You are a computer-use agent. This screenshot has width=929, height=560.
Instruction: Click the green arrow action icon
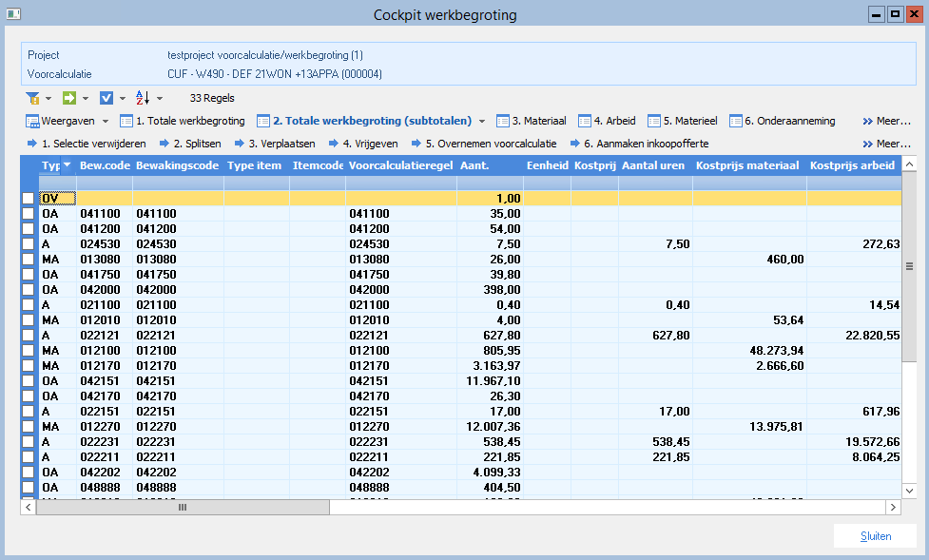click(x=69, y=98)
